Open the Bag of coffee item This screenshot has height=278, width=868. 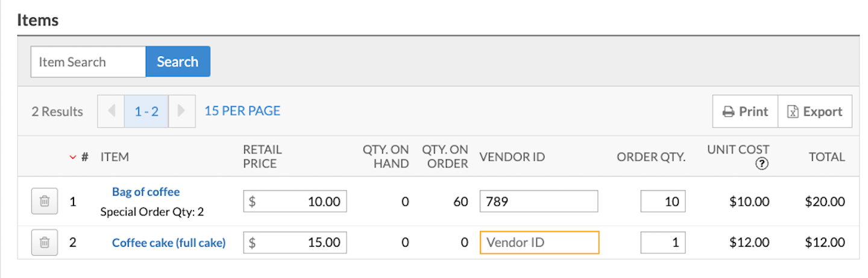point(146,192)
